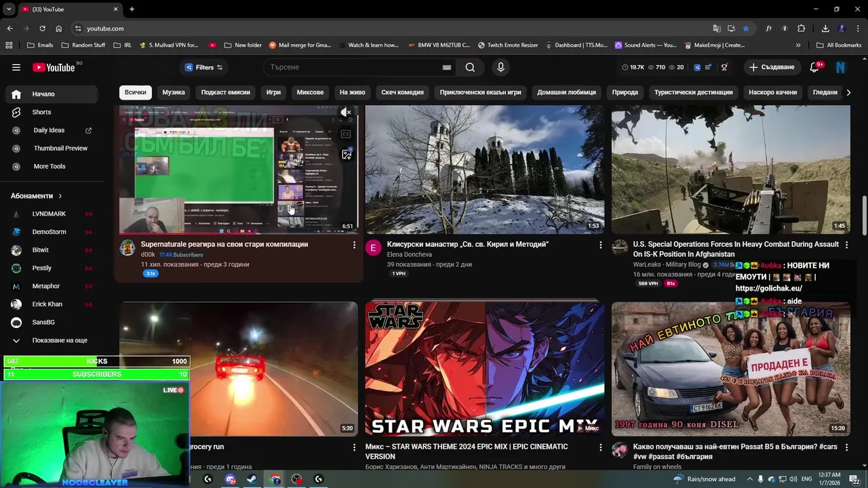Viewport: 868px width, 488px height.
Task: Click the blue vidIQ icon in header
Action: (696, 67)
